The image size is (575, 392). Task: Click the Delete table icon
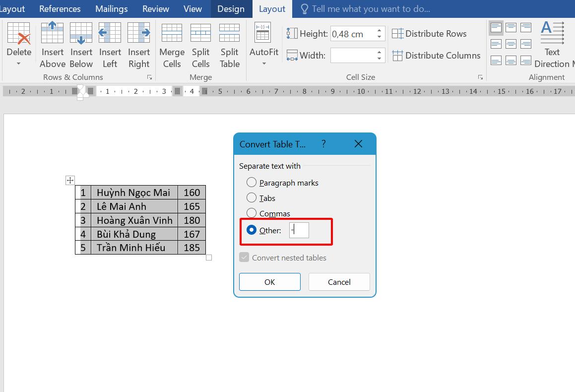[x=19, y=33]
